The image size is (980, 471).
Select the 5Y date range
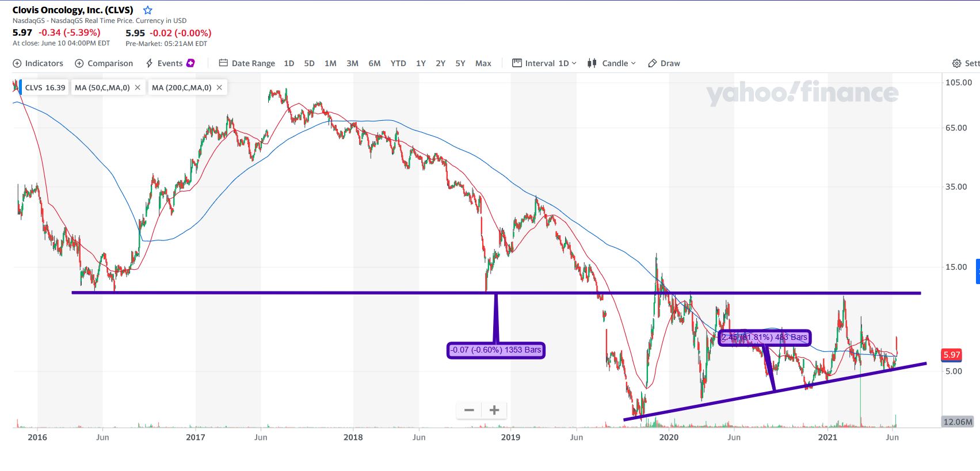click(x=460, y=63)
